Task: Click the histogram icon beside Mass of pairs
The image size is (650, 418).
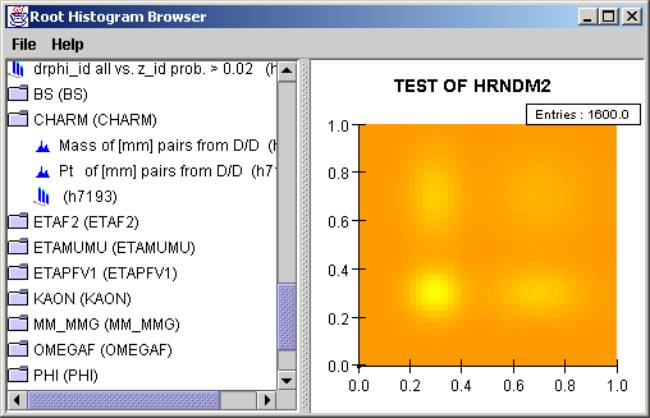Action: [x=42, y=146]
